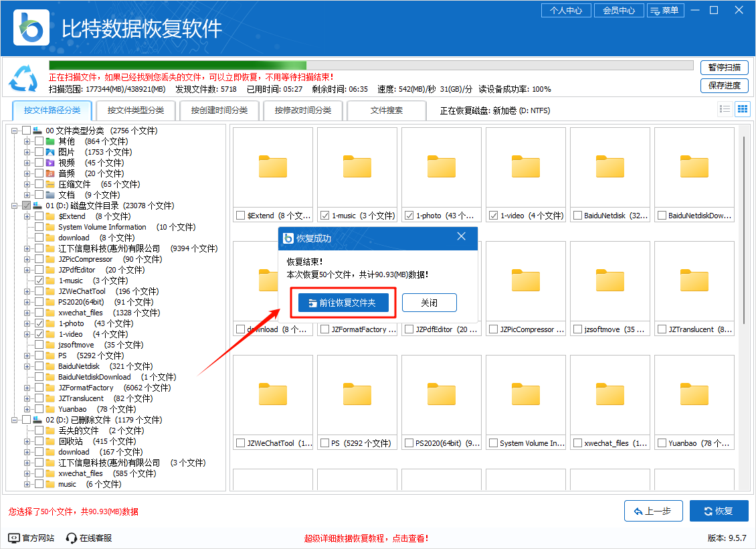Screen dimensions: 756x549
Task: Expand the JZPicCompressor tree node
Action: (27, 259)
